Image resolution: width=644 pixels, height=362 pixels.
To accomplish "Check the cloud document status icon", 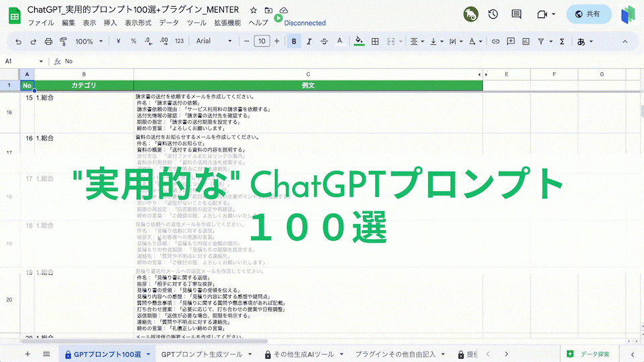I will pos(283,10).
